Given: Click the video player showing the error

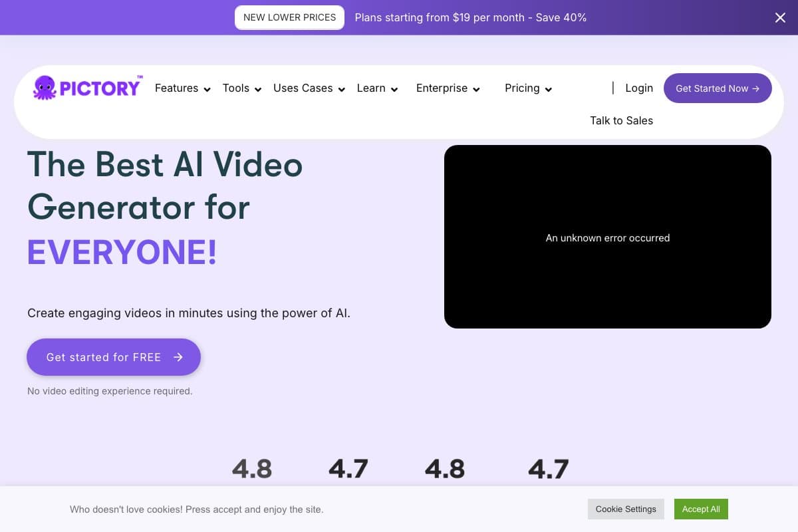Looking at the screenshot, I should 607,237.
